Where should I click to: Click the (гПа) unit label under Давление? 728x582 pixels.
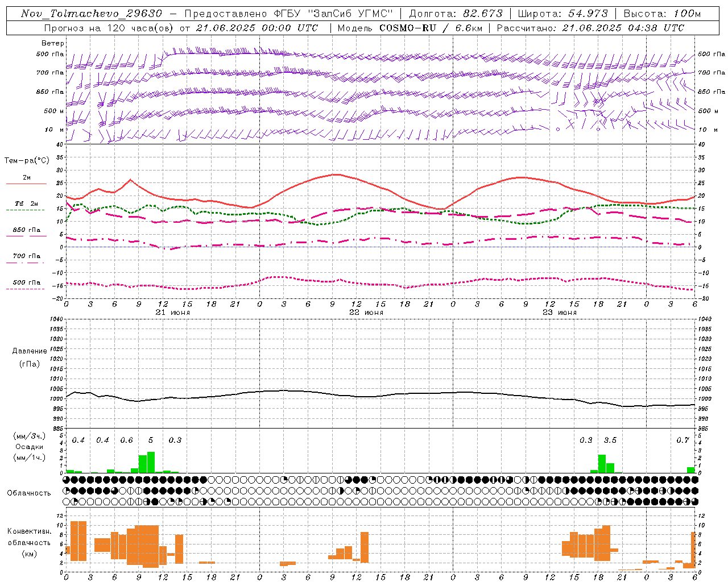pos(30,364)
